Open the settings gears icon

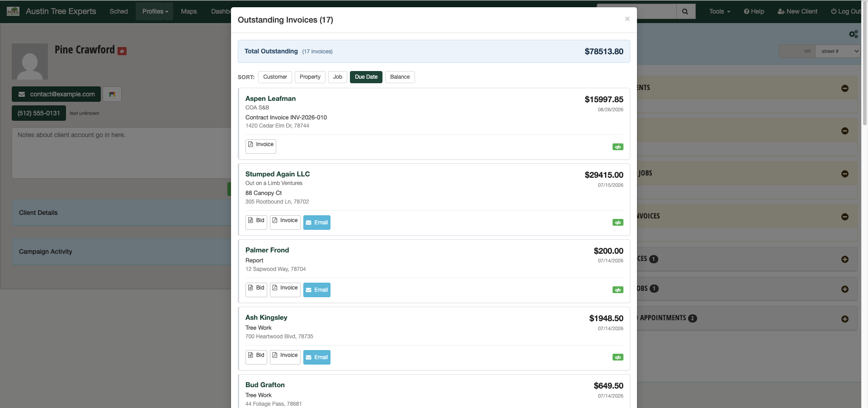coord(853,34)
